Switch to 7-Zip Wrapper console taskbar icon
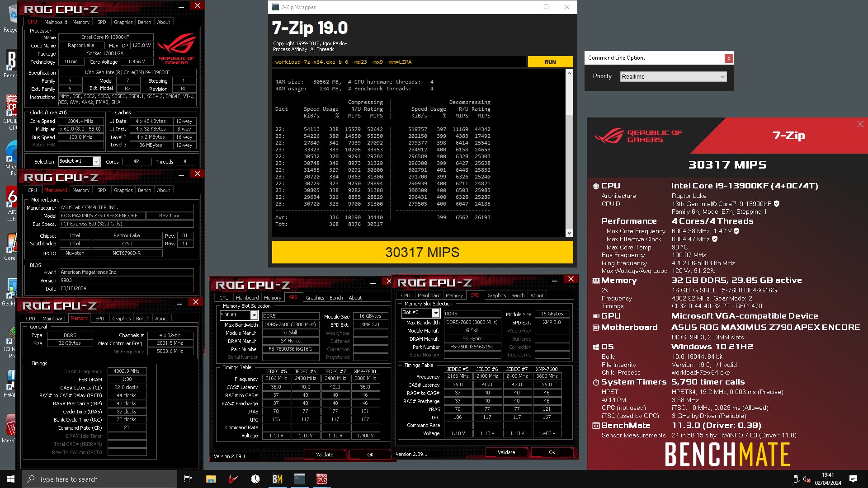This screenshot has height=488, width=868. [300, 479]
